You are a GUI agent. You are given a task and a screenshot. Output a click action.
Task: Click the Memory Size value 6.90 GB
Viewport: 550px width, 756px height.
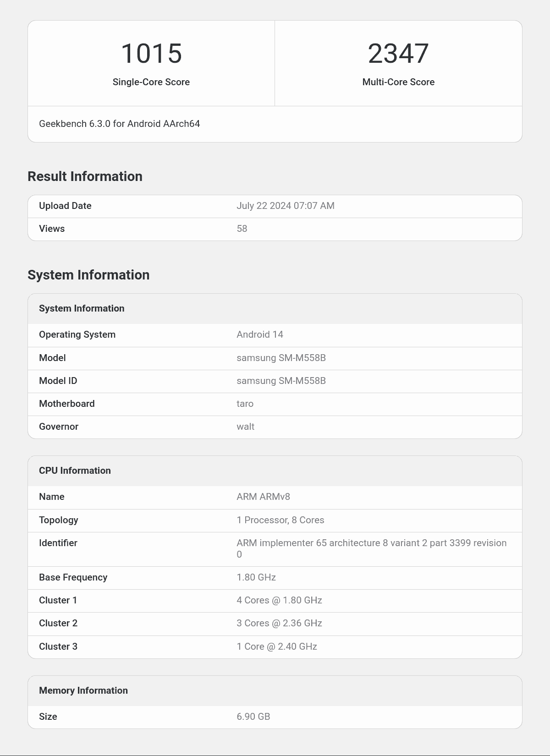click(x=253, y=717)
